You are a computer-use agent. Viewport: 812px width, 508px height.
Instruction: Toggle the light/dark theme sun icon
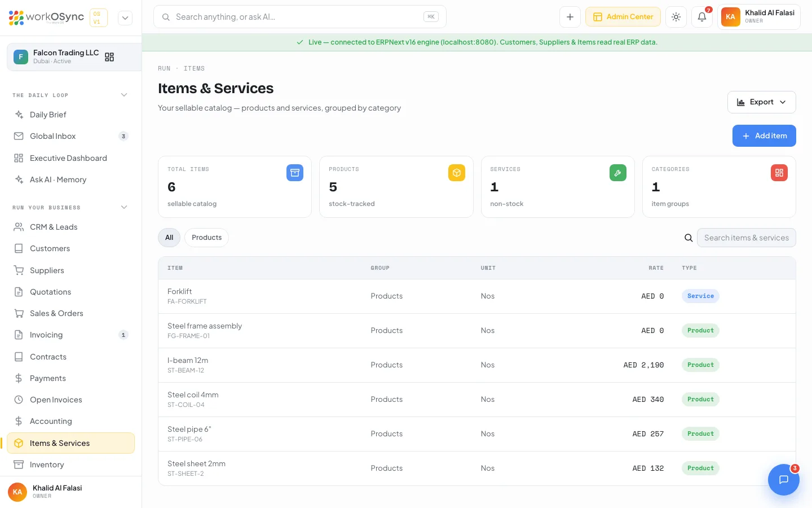click(676, 17)
